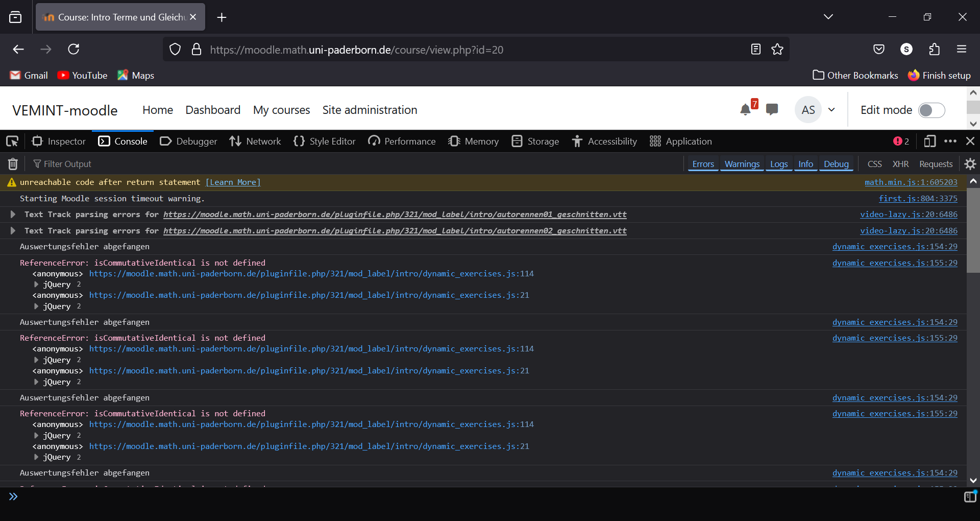The image size is (980, 521).
Task: Open the AS user menu dropdown
Action: pos(815,109)
